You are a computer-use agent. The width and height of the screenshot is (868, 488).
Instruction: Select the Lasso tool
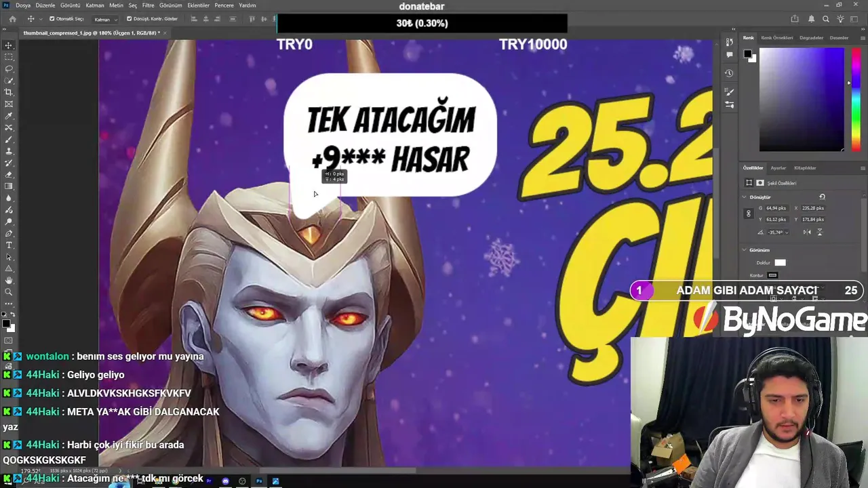coord(9,68)
